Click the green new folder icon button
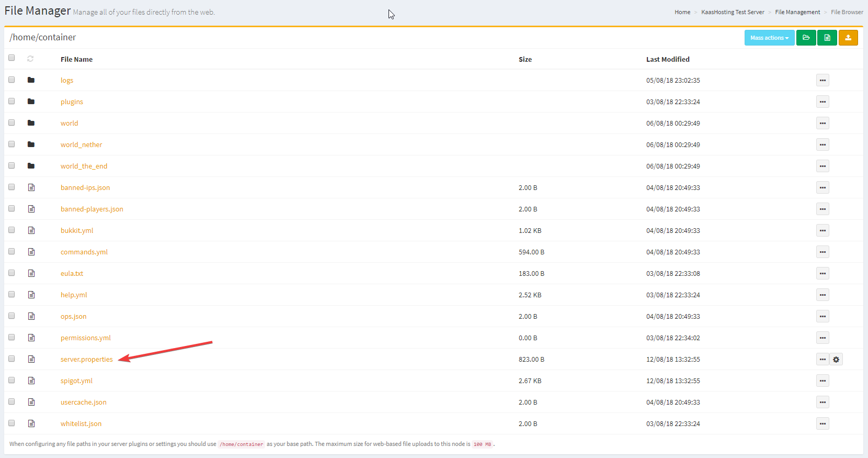This screenshot has width=868, height=458. point(806,38)
